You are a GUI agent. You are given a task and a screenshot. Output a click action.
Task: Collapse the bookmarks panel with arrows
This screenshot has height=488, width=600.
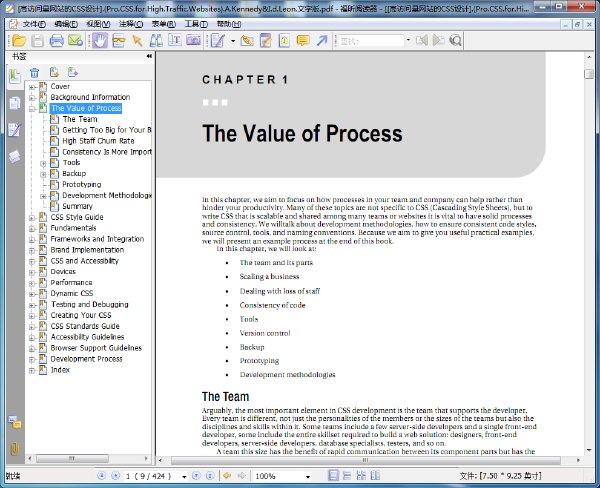149,56
